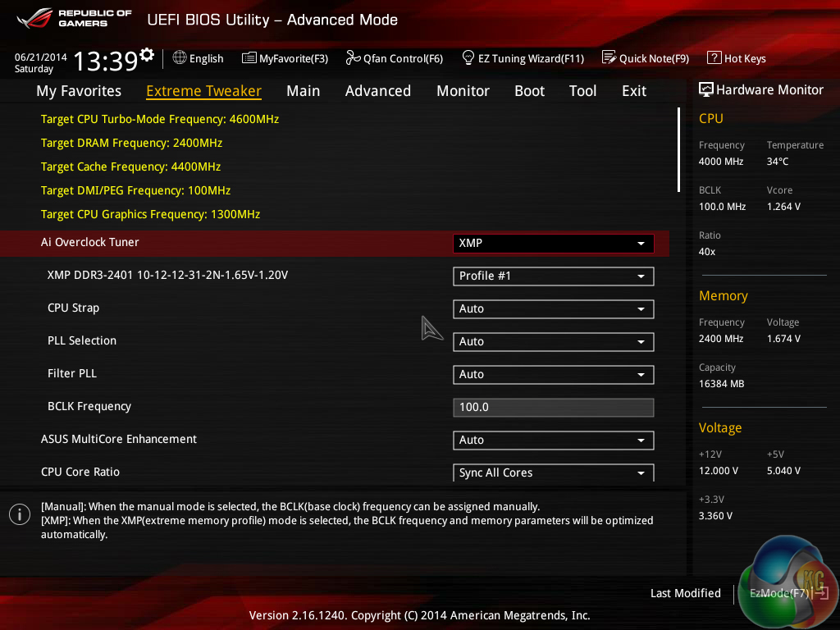Image resolution: width=840 pixels, height=630 pixels.
Task: Click the settings gear beside the clock
Action: [147, 54]
